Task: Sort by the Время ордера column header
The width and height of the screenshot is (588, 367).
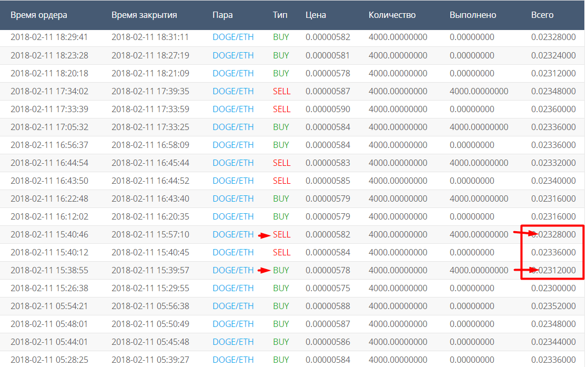Action: pyautogui.click(x=38, y=15)
